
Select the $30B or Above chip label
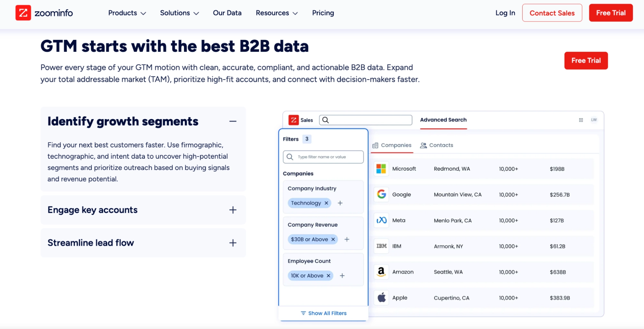coord(309,240)
